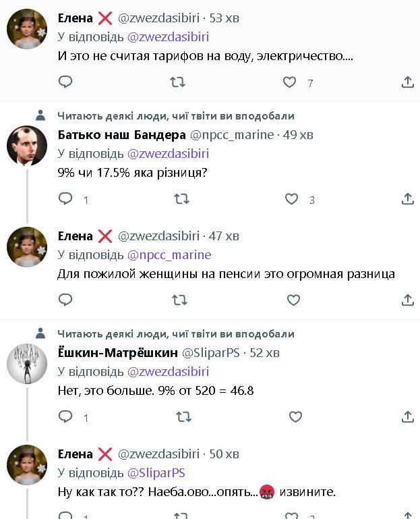
Task: Reply to the tweet asking '9% чи 17.5%'
Action: 65,199
